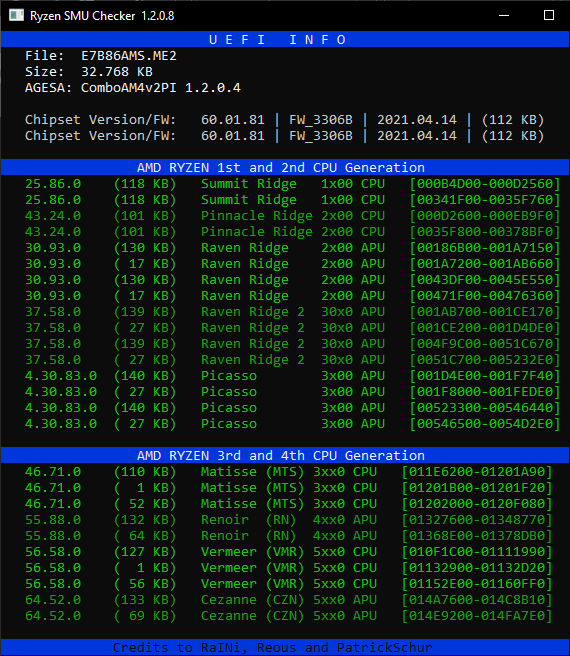
Task: Click Picasso address '[001D4E00-001F7F40]'
Action: pyautogui.click(x=484, y=376)
